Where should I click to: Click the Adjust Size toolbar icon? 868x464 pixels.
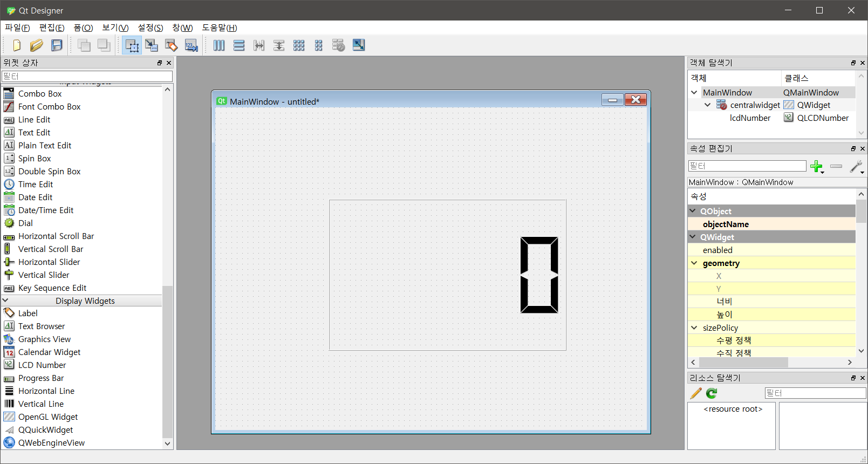click(x=359, y=45)
